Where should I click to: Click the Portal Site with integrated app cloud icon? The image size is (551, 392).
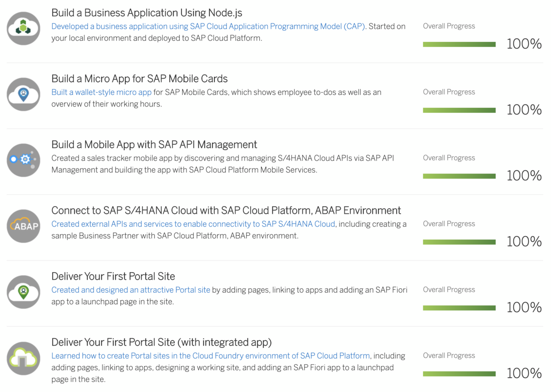pos(23,358)
